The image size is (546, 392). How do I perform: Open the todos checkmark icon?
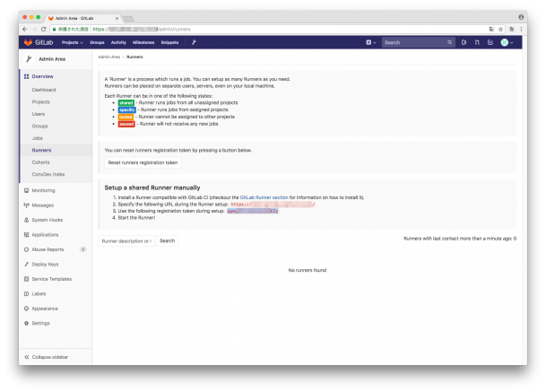490,42
